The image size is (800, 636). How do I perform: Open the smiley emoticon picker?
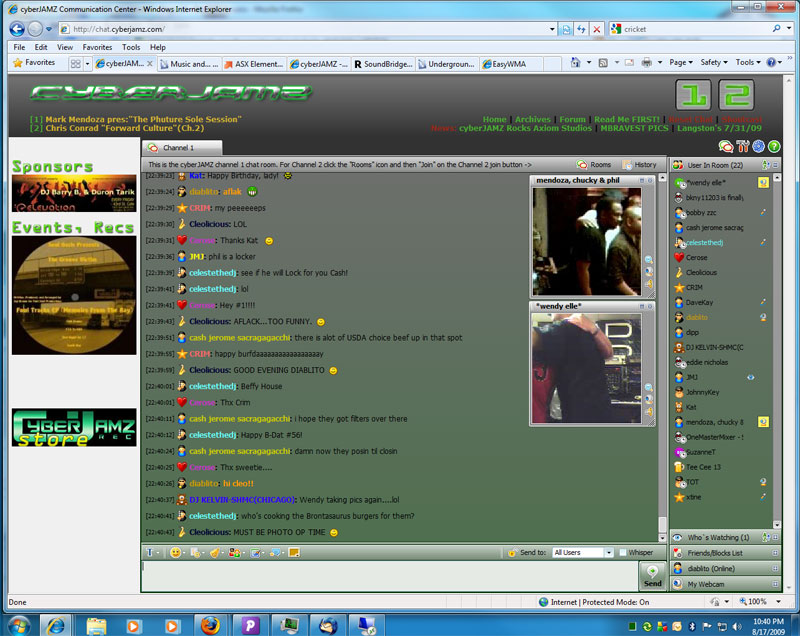click(x=176, y=552)
